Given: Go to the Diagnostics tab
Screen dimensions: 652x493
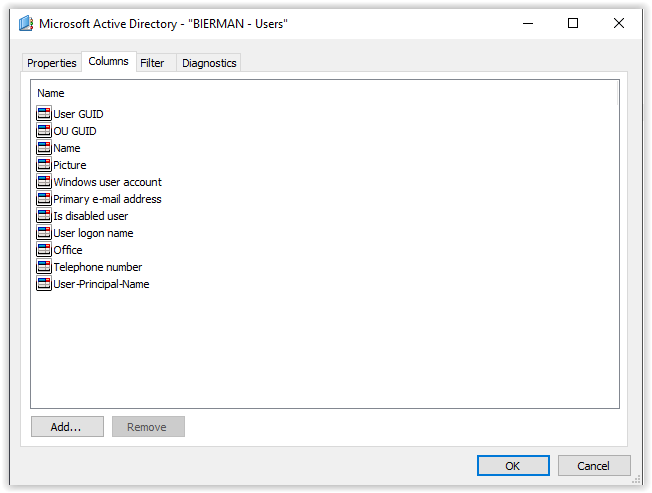Looking at the screenshot, I should (x=209, y=63).
